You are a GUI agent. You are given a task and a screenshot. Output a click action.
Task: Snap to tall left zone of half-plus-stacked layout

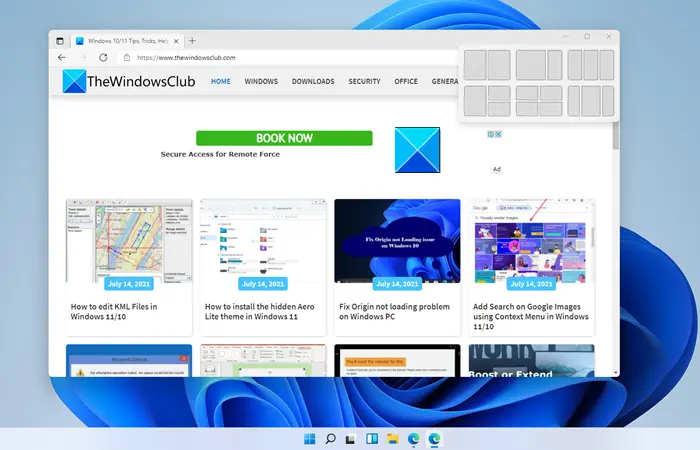click(x=475, y=101)
